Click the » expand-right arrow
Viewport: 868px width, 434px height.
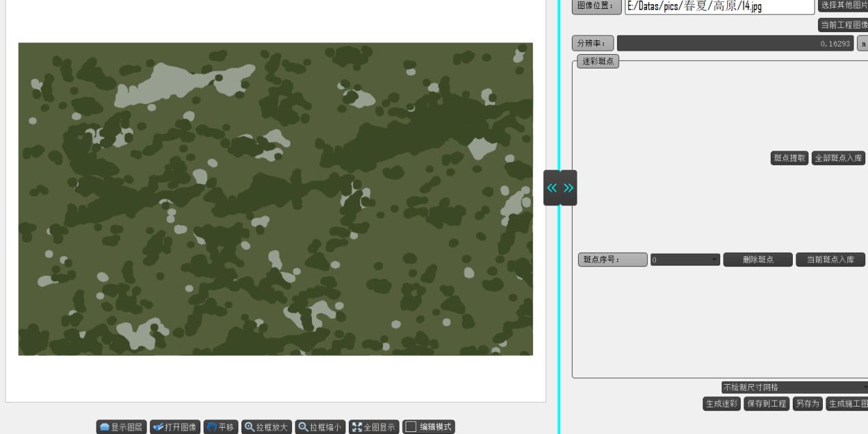(x=568, y=188)
